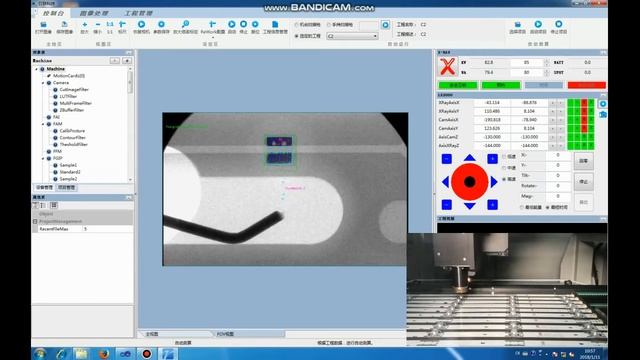Collapse the Machine tree node
Screen dimensions: 640x360
tap(36, 69)
